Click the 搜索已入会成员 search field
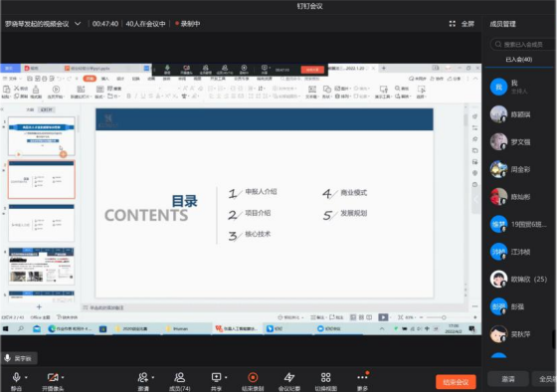 click(x=523, y=44)
